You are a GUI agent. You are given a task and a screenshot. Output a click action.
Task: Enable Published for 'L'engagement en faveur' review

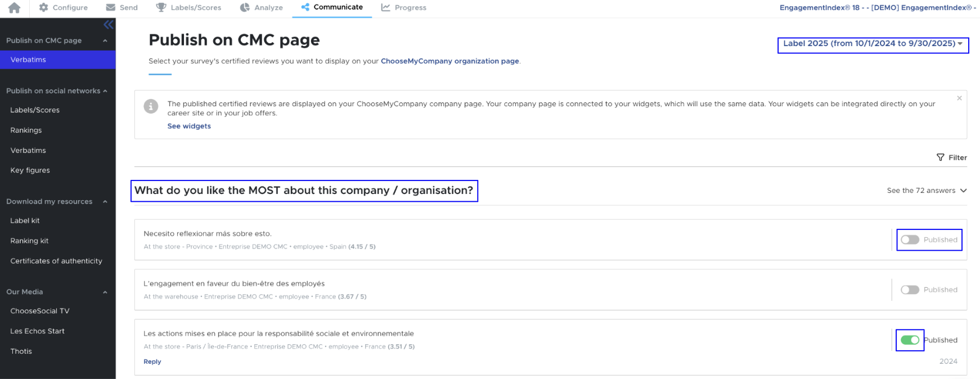pyautogui.click(x=910, y=290)
